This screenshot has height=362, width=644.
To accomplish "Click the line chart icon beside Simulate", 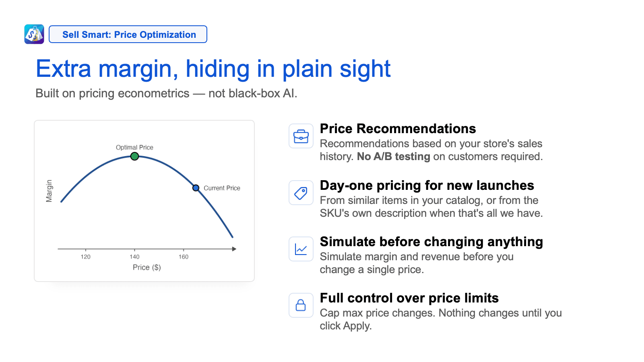I will click(301, 249).
